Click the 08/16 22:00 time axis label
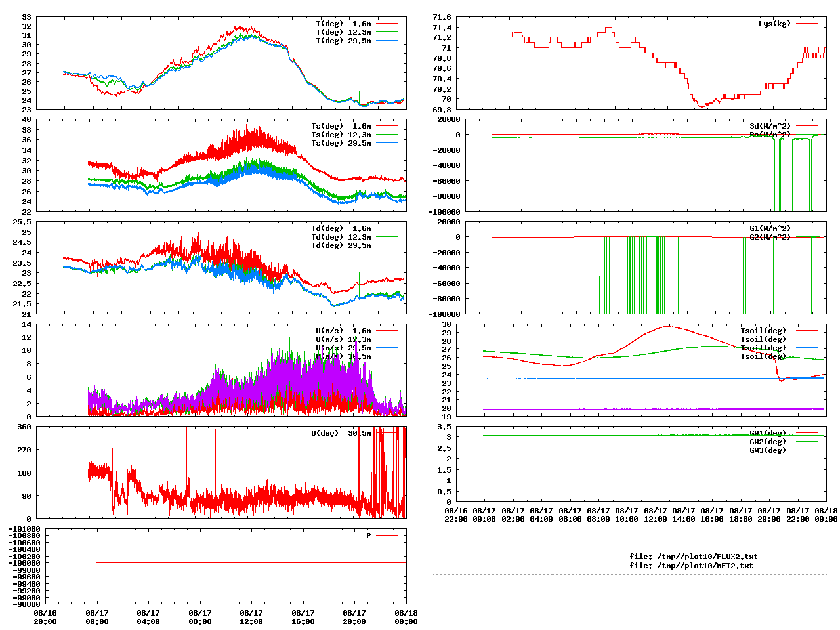Screen dimensions: 840x630 click(x=456, y=514)
